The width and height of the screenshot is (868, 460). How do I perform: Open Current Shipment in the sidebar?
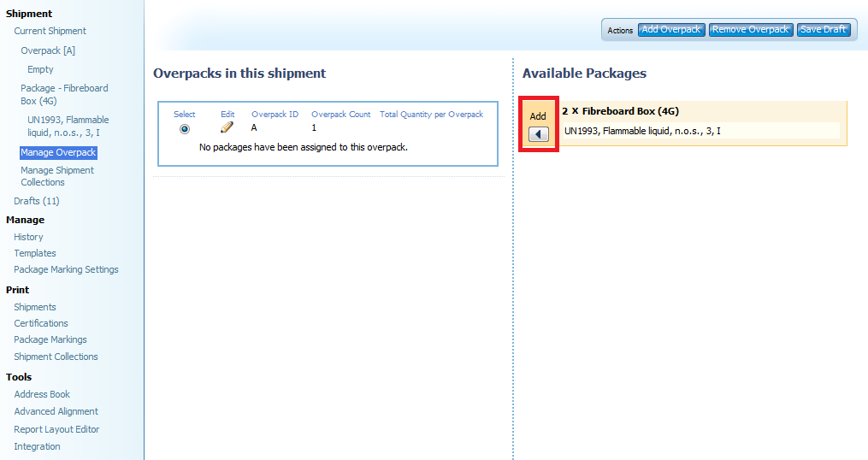pos(50,31)
